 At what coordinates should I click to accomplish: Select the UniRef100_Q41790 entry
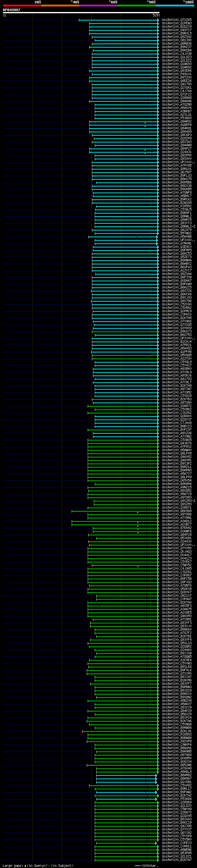pos(176,84)
